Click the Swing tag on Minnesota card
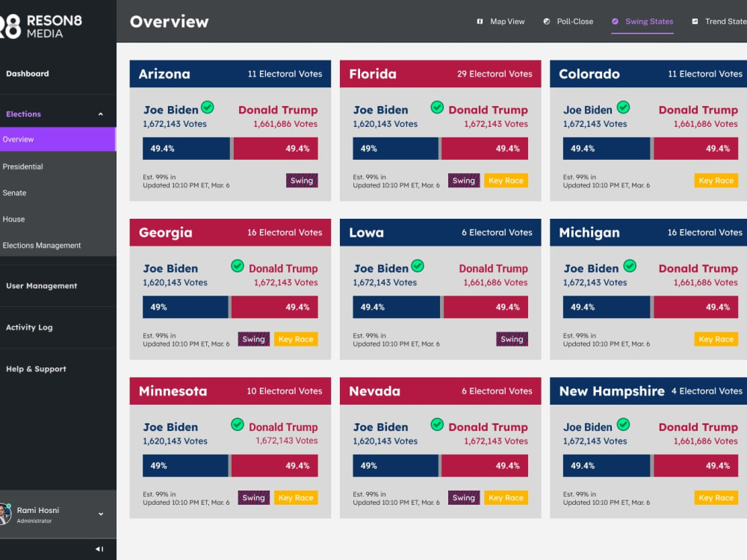 [x=253, y=497]
